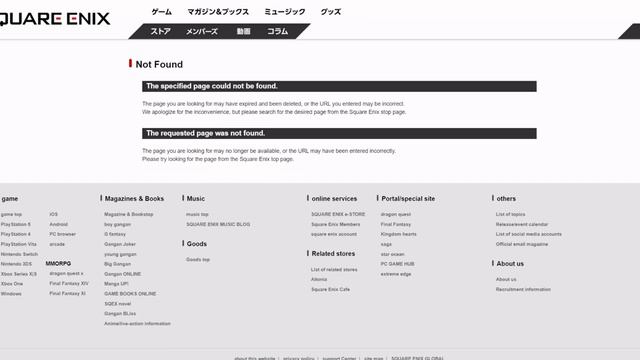Go to Nintendo Switch games

tap(19, 254)
